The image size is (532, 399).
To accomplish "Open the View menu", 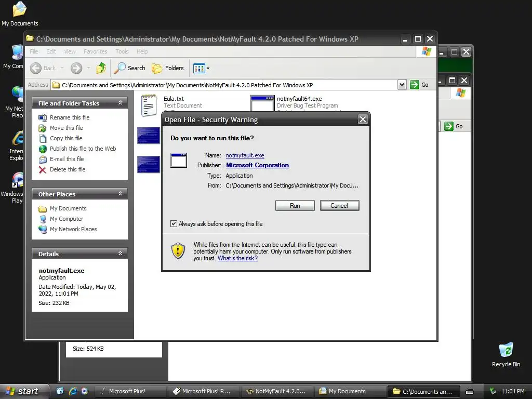I will pos(70,51).
